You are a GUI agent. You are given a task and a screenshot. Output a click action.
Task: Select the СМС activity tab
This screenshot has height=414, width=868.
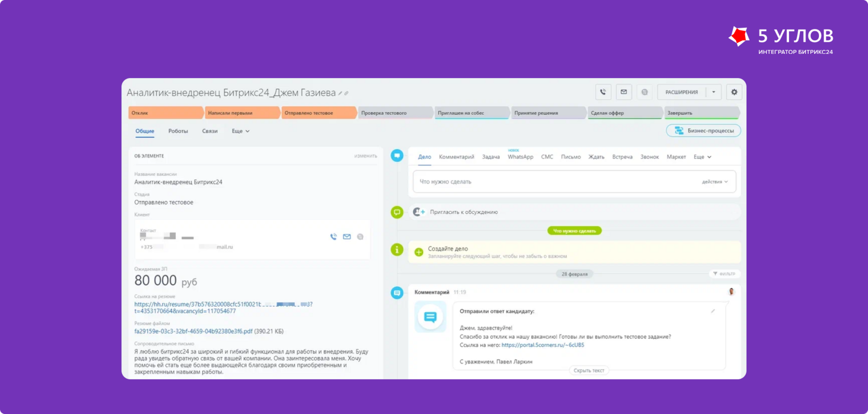tap(547, 157)
